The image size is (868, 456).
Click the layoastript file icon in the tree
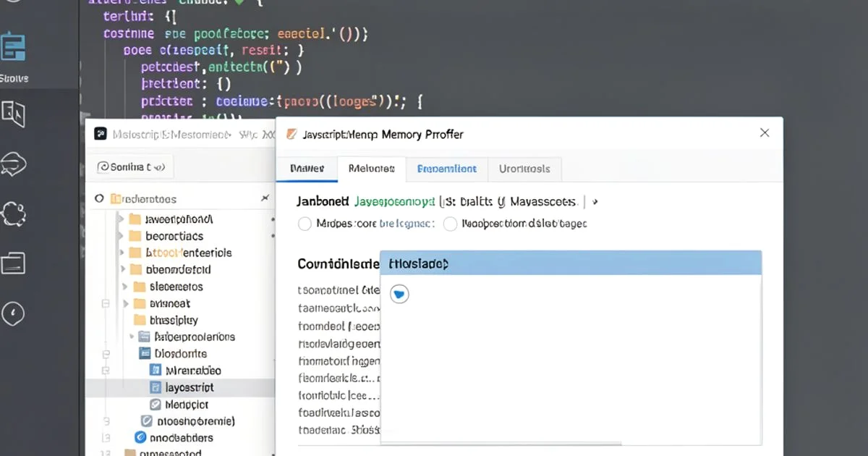click(156, 387)
